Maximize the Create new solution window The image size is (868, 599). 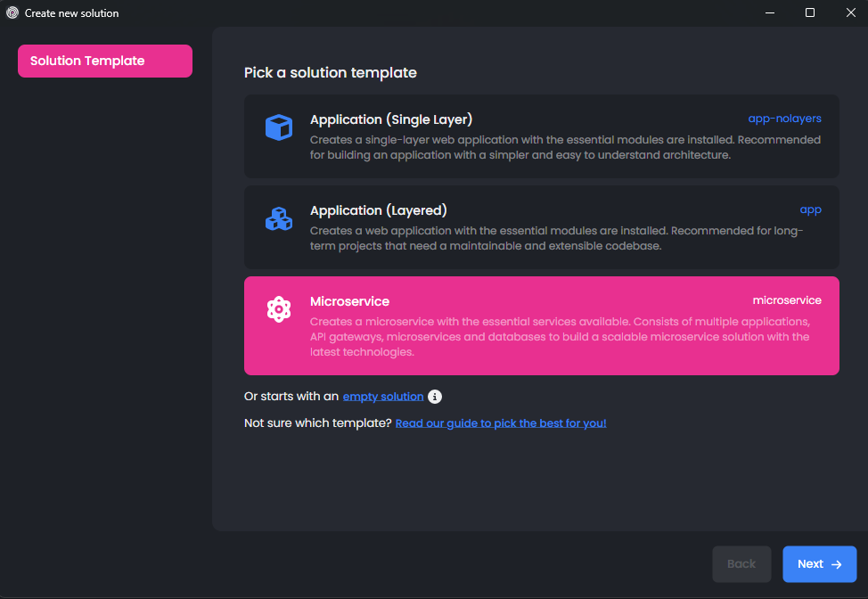click(810, 12)
